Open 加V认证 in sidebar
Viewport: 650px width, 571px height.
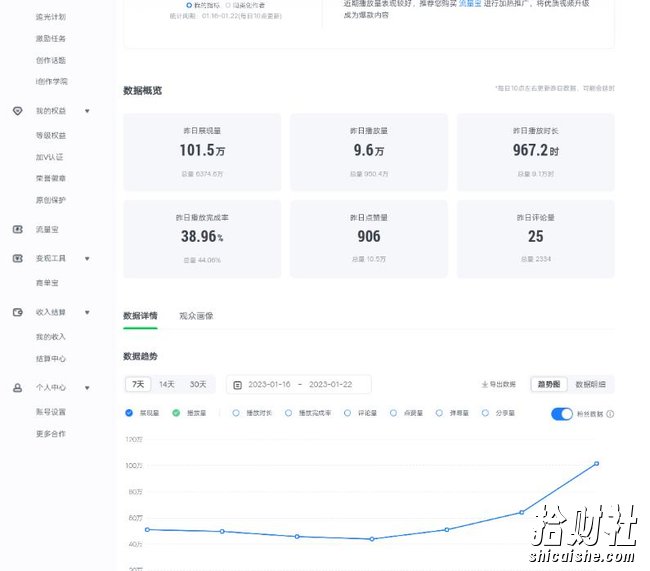pyautogui.click(x=49, y=157)
